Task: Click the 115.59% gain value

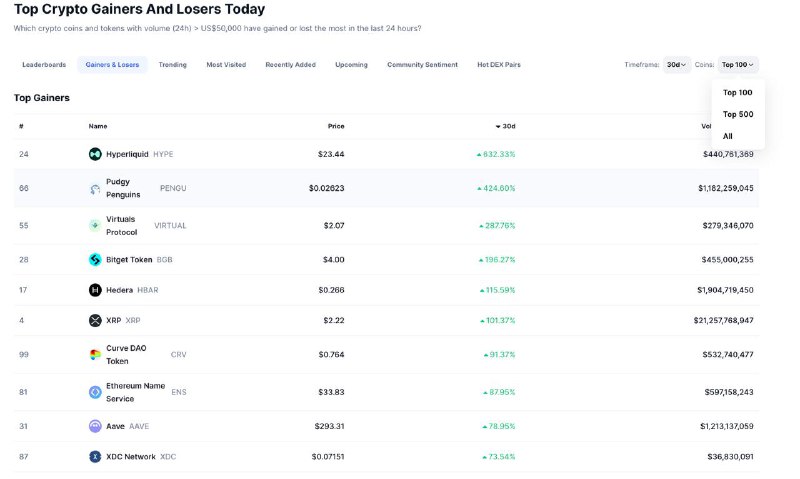Action: (497, 290)
